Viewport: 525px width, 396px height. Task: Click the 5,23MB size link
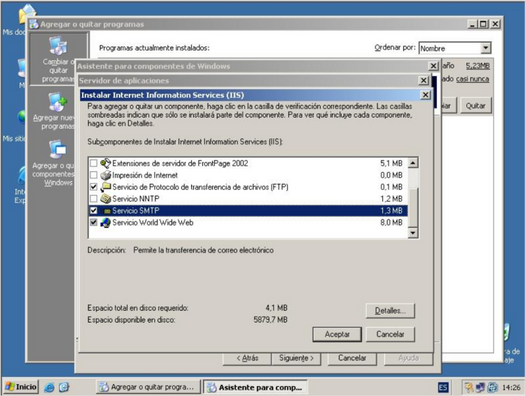(x=477, y=66)
